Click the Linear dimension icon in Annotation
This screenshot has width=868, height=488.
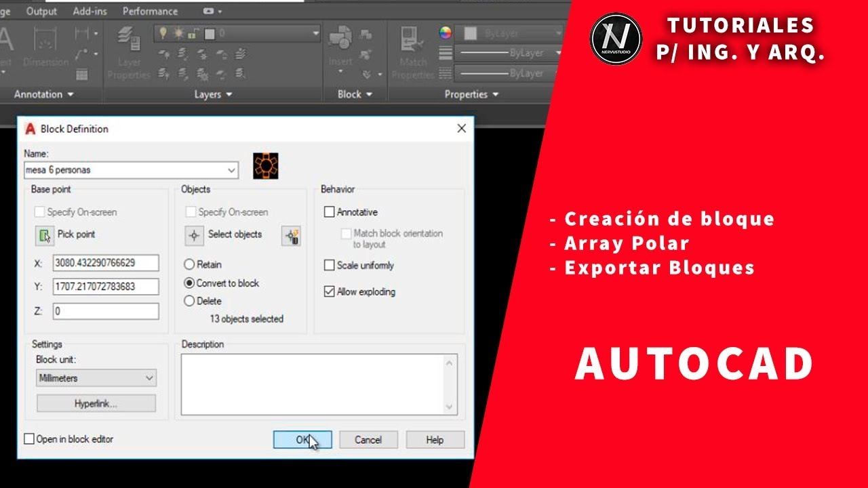[83, 33]
